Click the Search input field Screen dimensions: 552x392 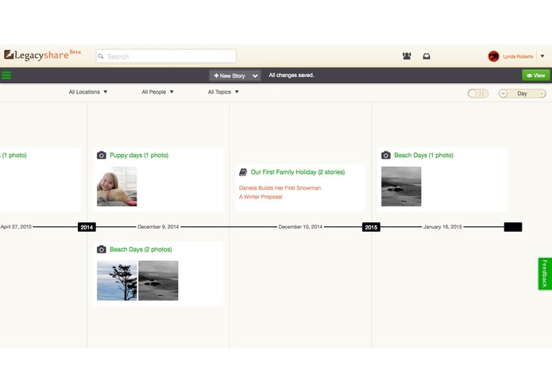tap(166, 56)
